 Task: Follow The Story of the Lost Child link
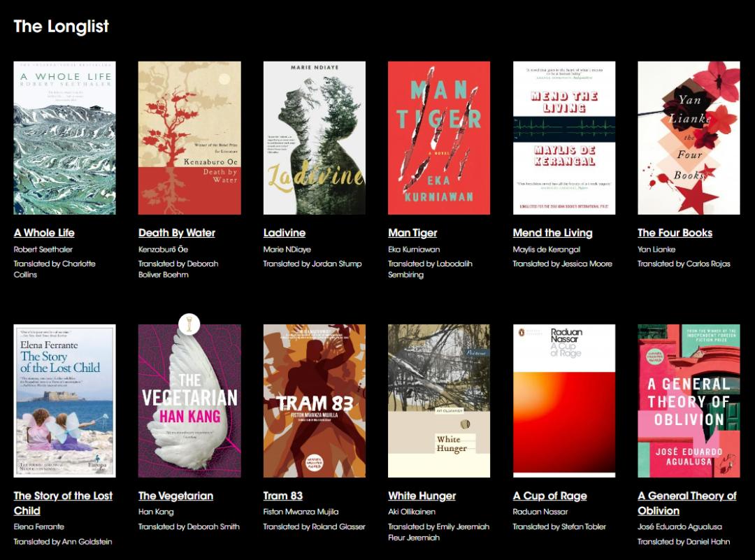[x=63, y=503]
